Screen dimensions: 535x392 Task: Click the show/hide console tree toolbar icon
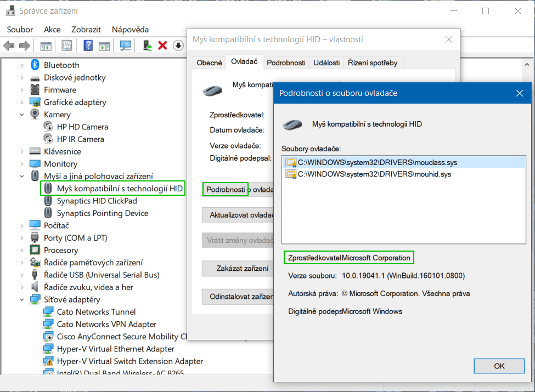[46, 46]
